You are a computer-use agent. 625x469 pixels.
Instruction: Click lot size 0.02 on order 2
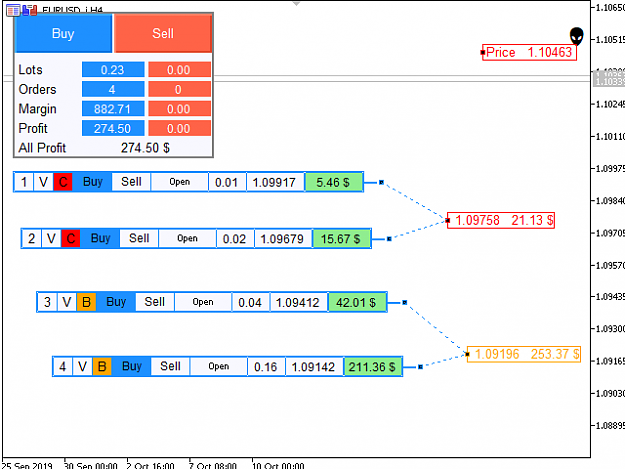(234, 239)
